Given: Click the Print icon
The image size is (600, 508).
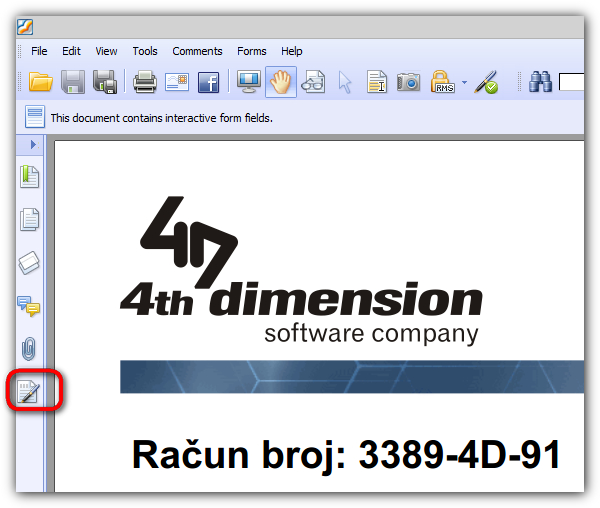Looking at the screenshot, I should 145,82.
